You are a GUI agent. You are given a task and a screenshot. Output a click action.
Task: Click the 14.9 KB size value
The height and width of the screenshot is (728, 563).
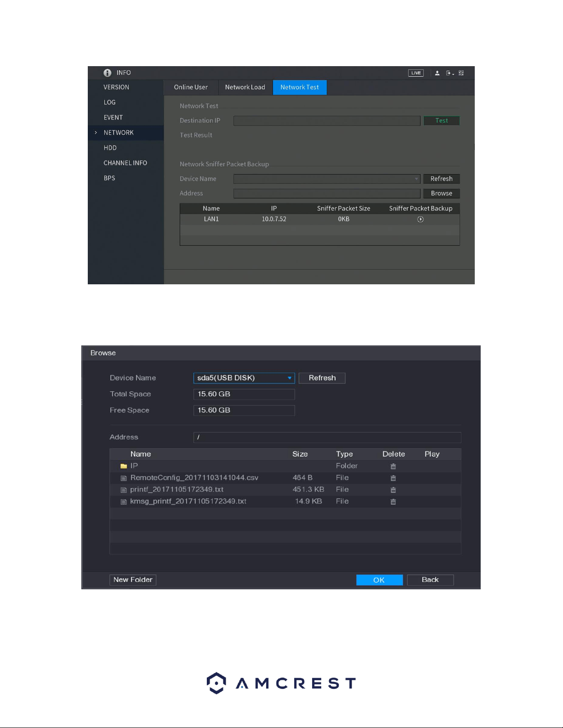[x=308, y=502]
